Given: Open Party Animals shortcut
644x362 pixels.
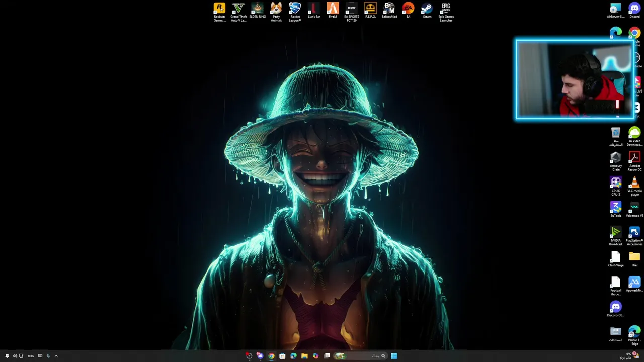Looking at the screenshot, I should 276,12.
